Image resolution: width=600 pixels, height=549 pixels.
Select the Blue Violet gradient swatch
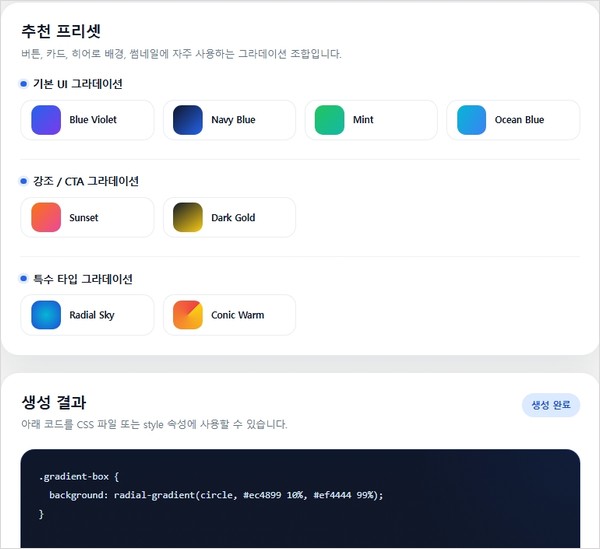point(46,120)
